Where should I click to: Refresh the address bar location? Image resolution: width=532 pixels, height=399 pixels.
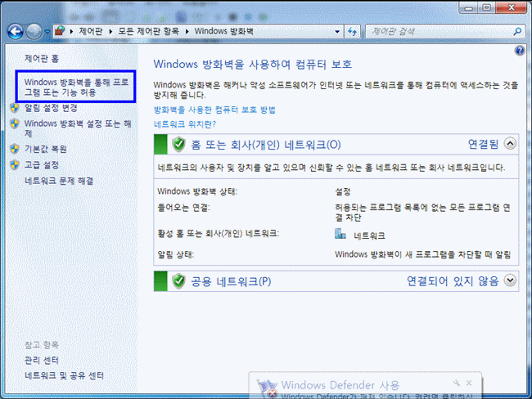point(352,32)
